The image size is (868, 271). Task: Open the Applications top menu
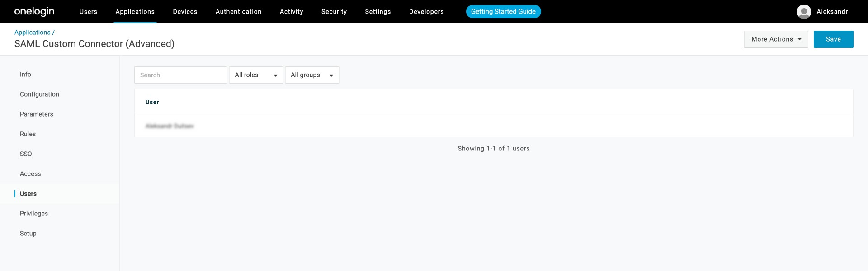pyautogui.click(x=135, y=12)
